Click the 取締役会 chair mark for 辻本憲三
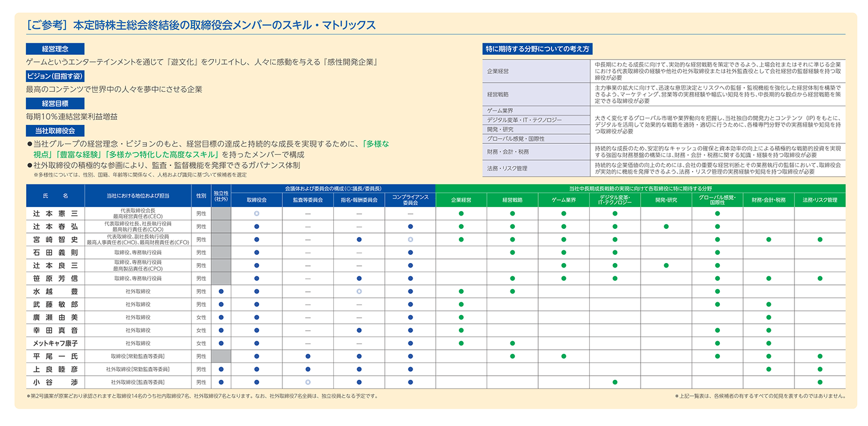This screenshot has height=426, width=868. 256,213
